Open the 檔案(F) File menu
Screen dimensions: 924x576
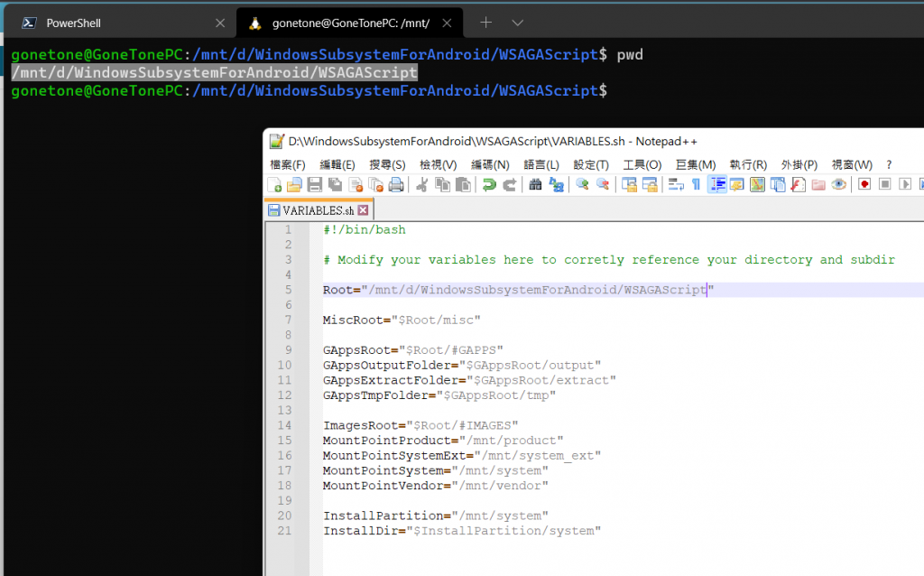pyautogui.click(x=288, y=164)
